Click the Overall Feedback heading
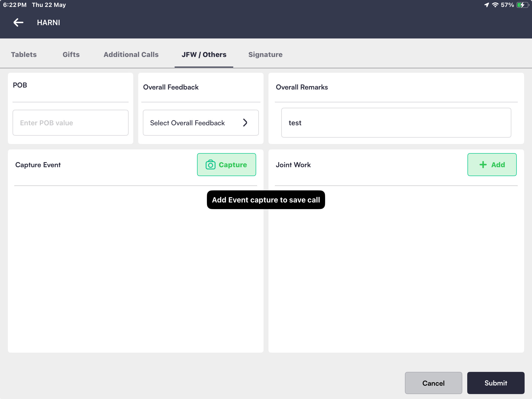Screen dimensions: 532x399 171,87
